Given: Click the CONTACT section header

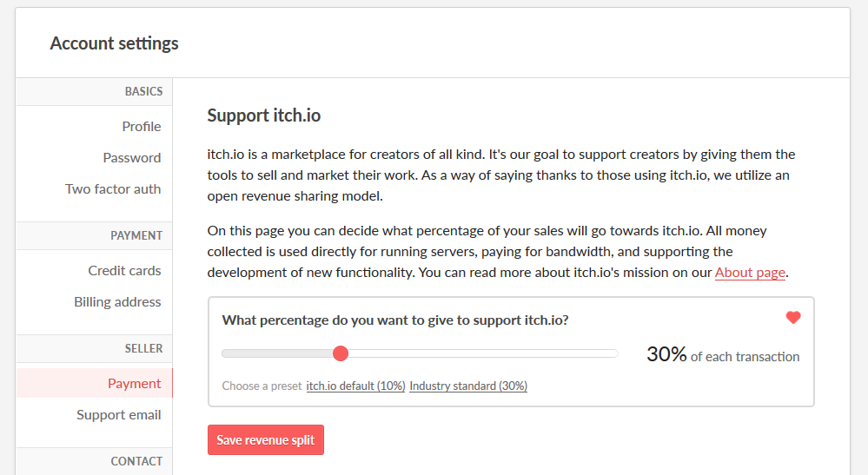Looking at the screenshot, I should pyautogui.click(x=136, y=461).
